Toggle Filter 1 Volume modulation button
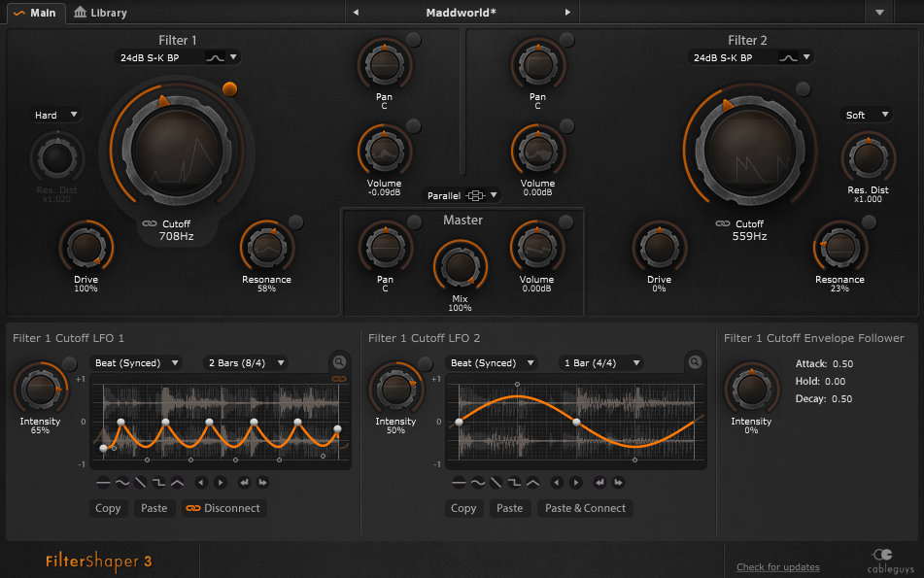Screen dimensions: 924x578 tap(414, 125)
